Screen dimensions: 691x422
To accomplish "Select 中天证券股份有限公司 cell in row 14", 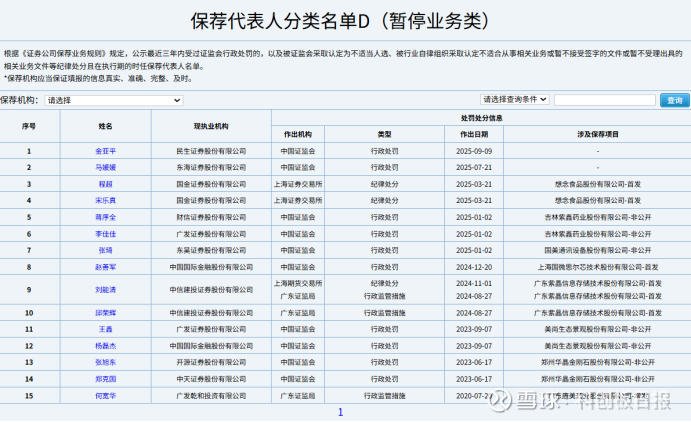I will tap(211, 379).
